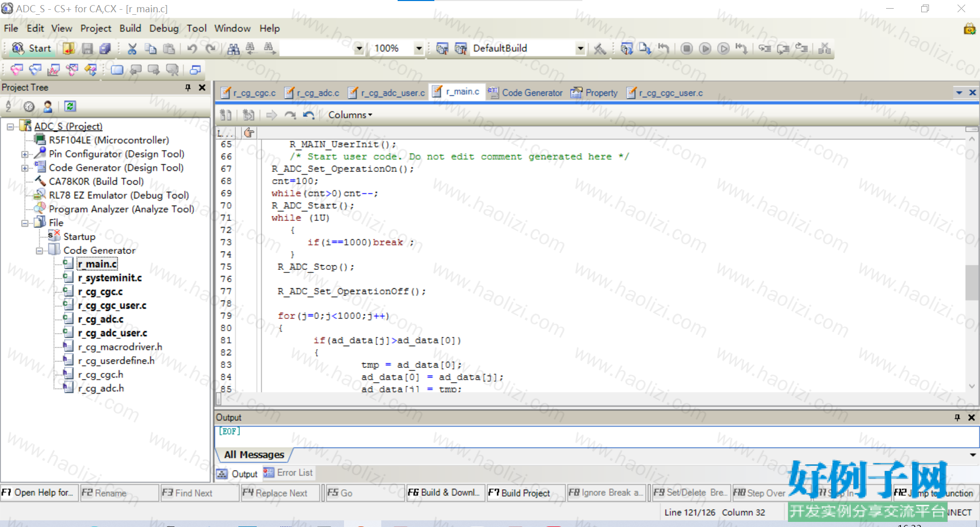Open the File menu
Image resolution: width=980 pixels, height=527 pixels.
[x=11, y=28]
